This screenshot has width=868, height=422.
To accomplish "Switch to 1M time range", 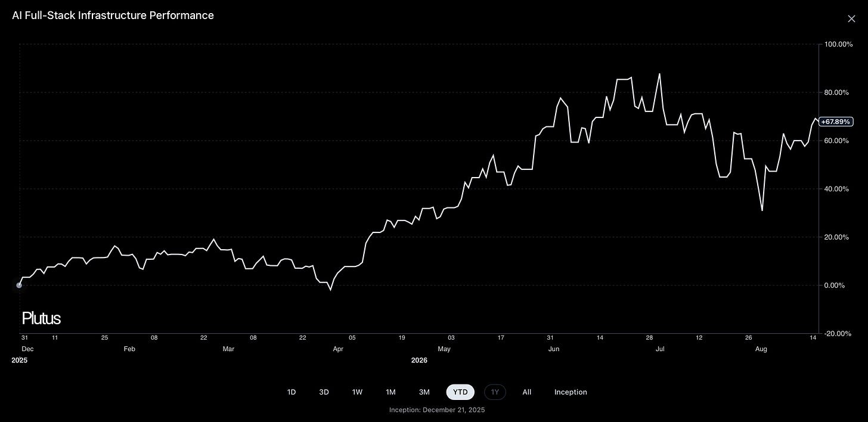I will coord(390,392).
